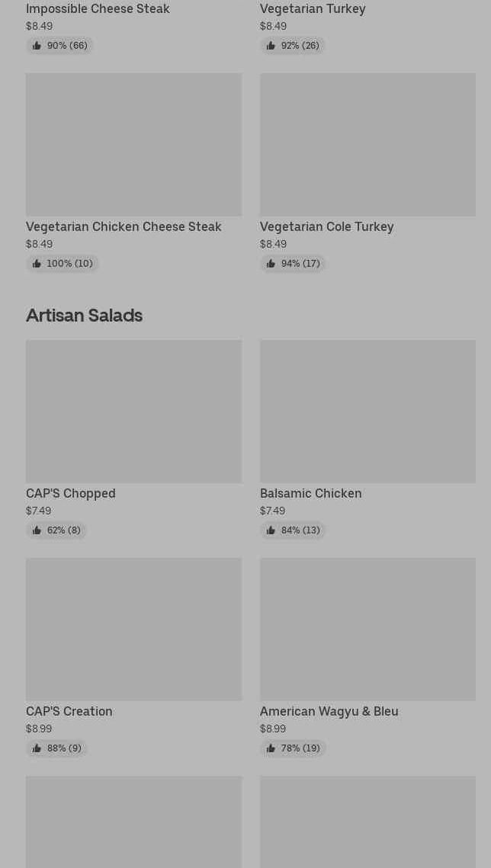Click thumbs-up icon for Vegetarian Chicken Cheese Steak
The height and width of the screenshot is (868, 491).
point(37,264)
